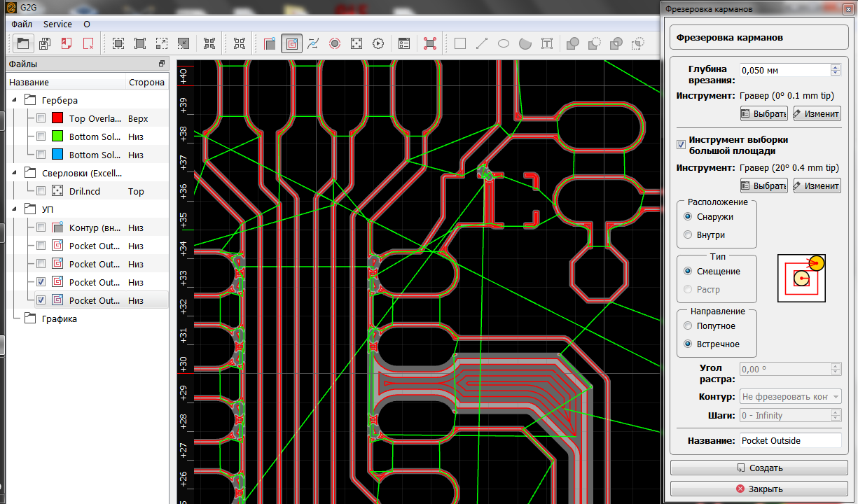
Task: Open the drilling tool dice icon
Action: click(x=357, y=43)
